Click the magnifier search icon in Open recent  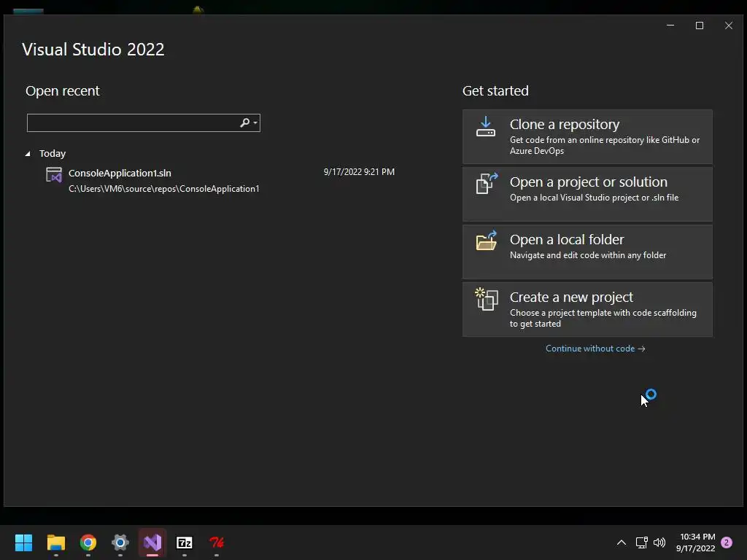[x=245, y=122]
